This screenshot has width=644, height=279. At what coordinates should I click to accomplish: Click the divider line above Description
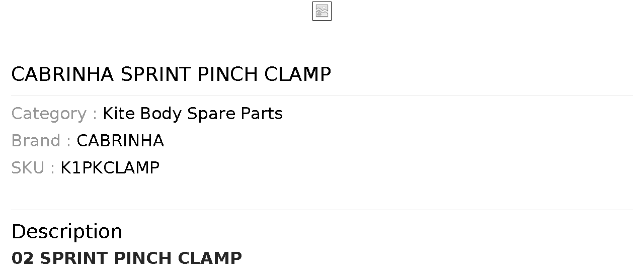point(322,210)
